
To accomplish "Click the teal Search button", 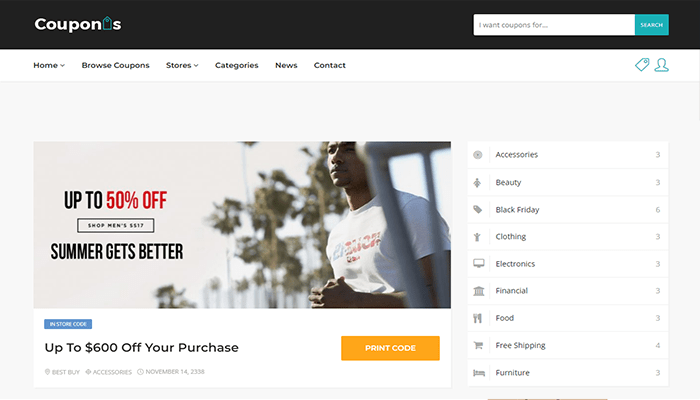I will [x=651, y=25].
